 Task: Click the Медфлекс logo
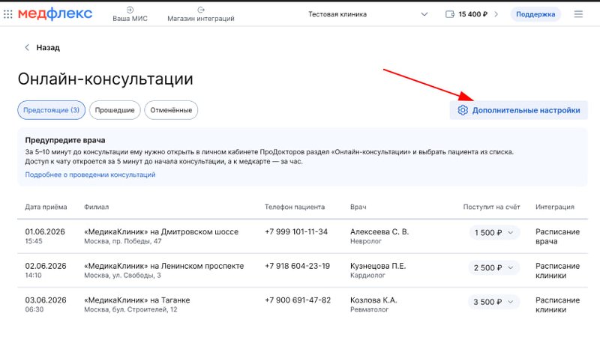tap(55, 13)
